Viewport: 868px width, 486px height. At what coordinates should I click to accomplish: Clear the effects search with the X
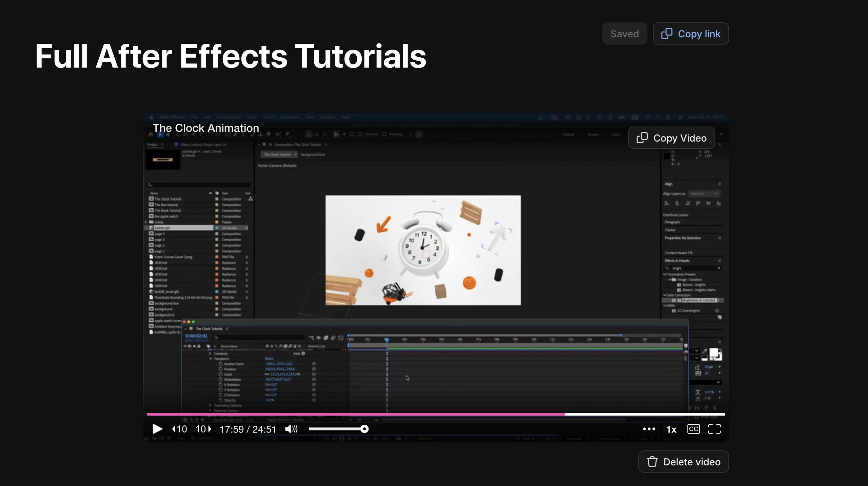(719, 268)
